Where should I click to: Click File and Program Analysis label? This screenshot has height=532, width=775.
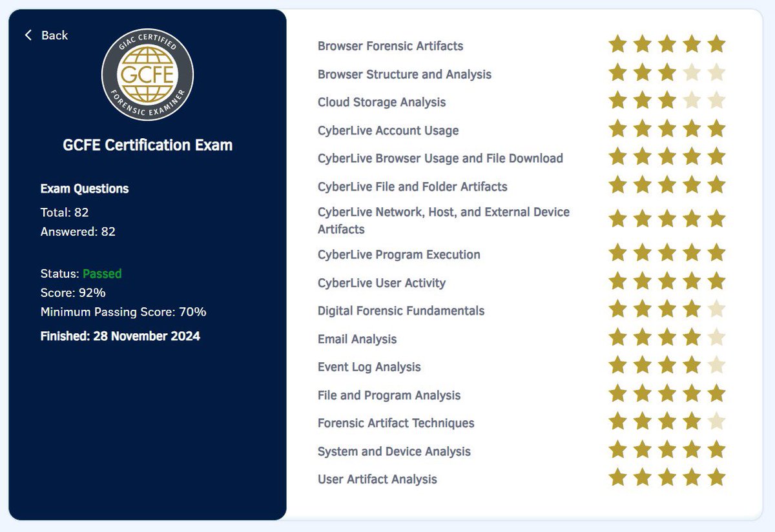click(389, 395)
